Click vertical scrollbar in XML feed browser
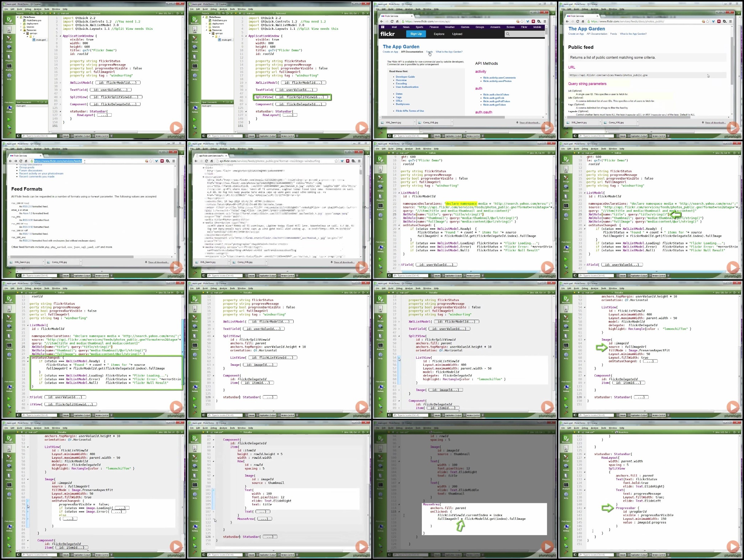Screen dimensions: 744x560 360,172
